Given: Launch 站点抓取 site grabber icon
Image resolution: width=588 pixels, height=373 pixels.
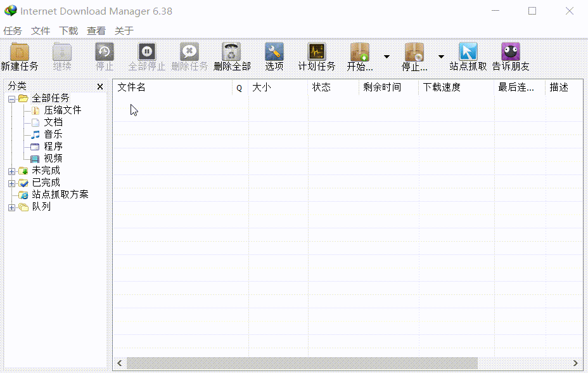Looking at the screenshot, I should (x=468, y=52).
